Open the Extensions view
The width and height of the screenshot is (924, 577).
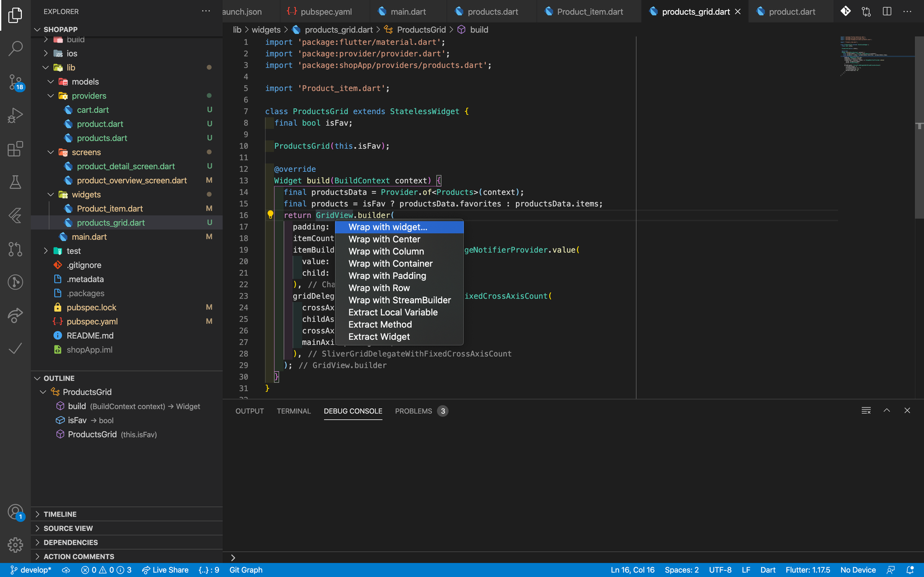tap(15, 149)
